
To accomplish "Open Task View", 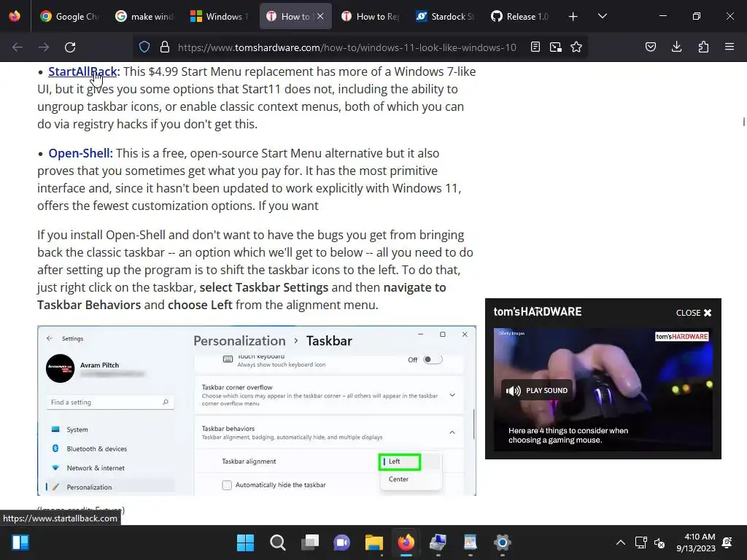I will (x=309, y=542).
